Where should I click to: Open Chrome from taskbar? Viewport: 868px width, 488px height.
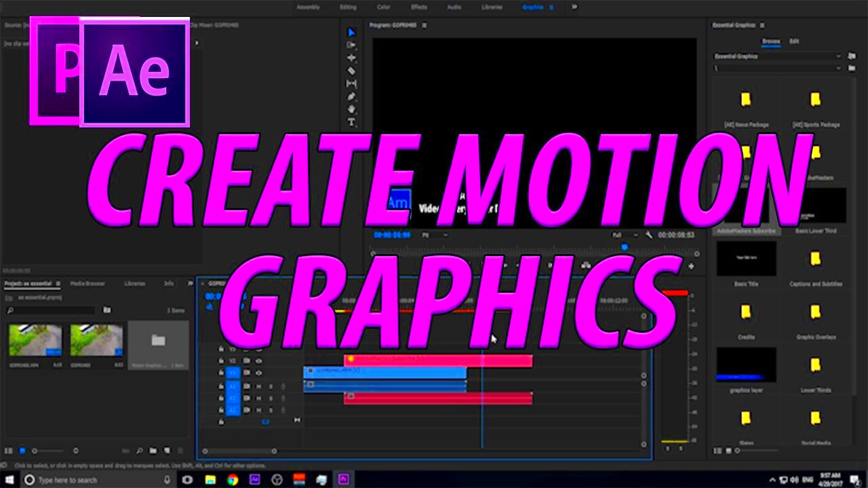[x=233, y=479]
